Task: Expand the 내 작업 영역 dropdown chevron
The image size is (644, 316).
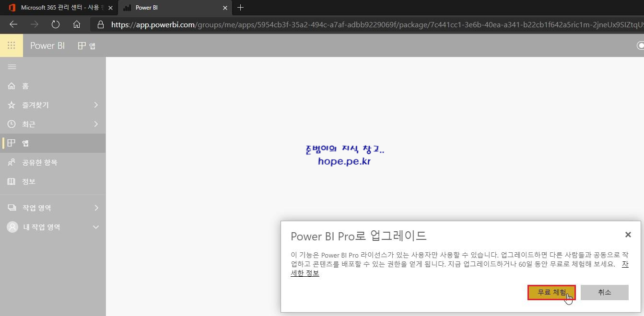Action: [x=96, y=227]
